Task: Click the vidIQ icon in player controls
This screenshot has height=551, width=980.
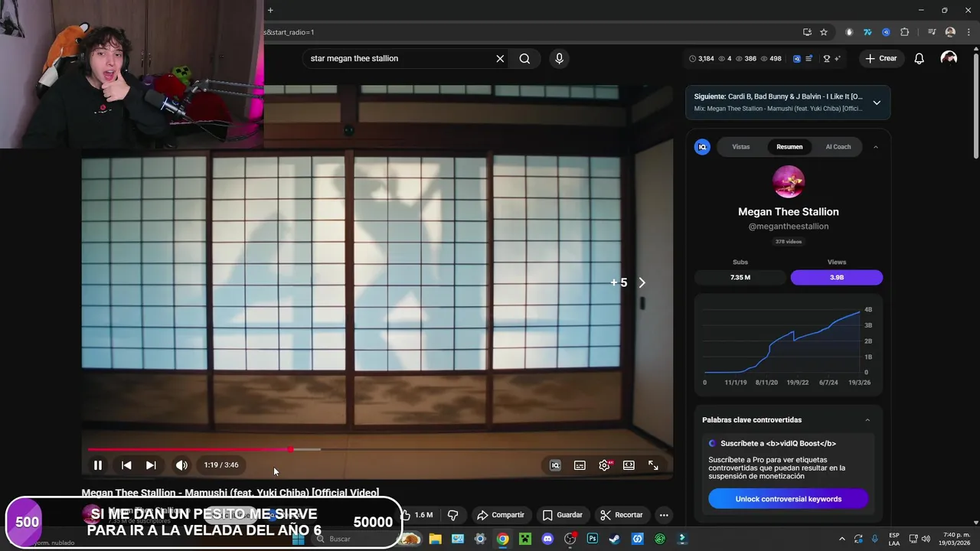Action: pyautogui.click(x=555, y=465)
